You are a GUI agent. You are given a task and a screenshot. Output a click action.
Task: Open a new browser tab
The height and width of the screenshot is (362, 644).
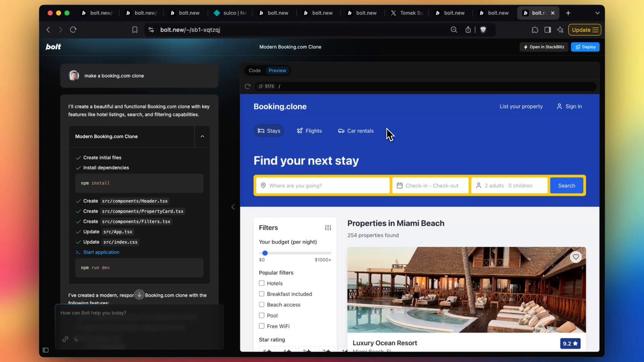click(568, 13)
